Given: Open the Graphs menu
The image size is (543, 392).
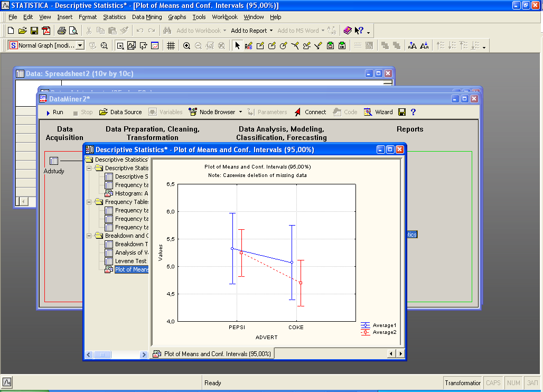Looking at the screenshot, I should 177,17.
